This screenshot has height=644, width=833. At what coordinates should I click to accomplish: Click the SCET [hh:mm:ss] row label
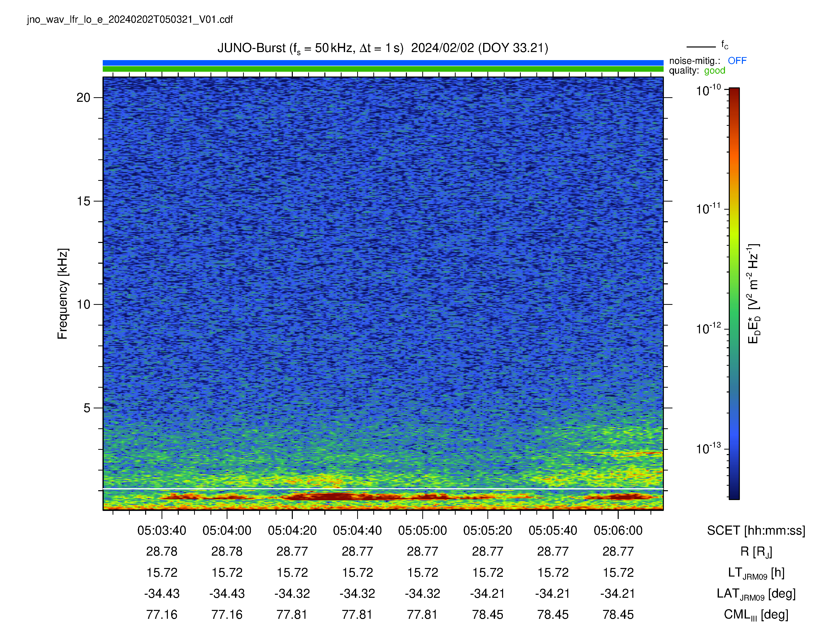pos(756,531)
